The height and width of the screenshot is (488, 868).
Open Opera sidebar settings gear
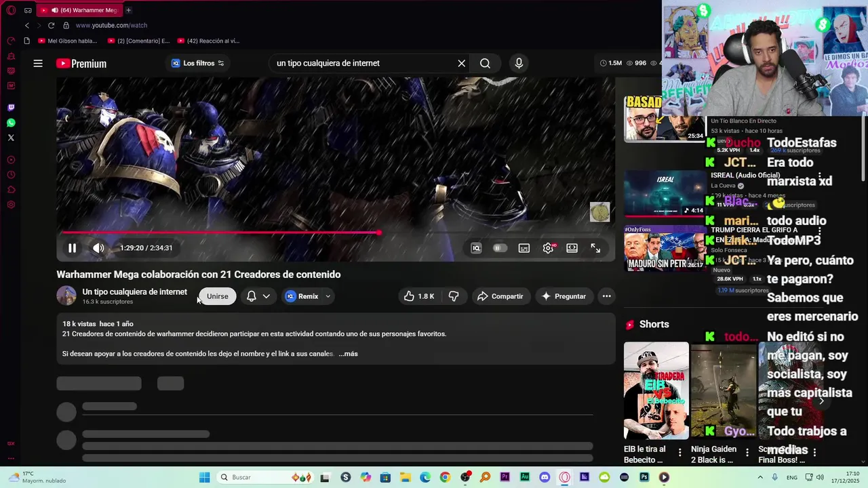(x=11, y=205)
